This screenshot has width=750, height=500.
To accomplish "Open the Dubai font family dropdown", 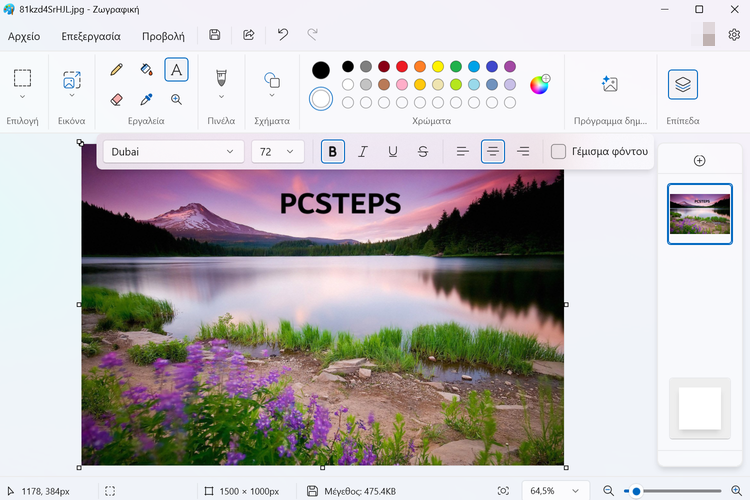I will point(174,152).
